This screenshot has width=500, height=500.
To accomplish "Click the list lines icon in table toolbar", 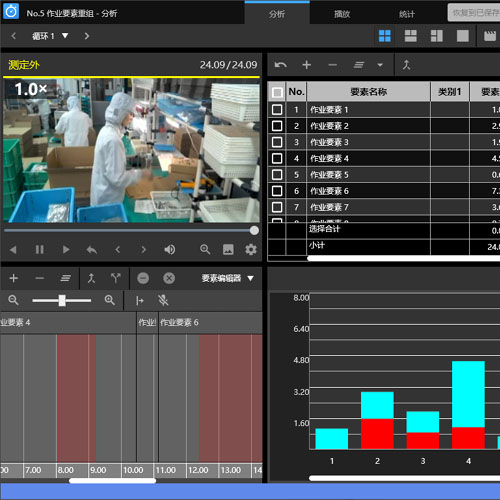I will coord(359,65).
